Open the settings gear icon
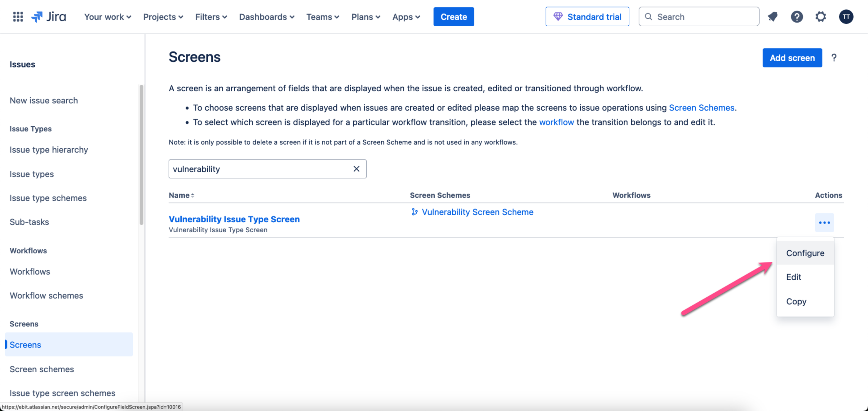The image size is (868, 411). (x=821, y=16)
